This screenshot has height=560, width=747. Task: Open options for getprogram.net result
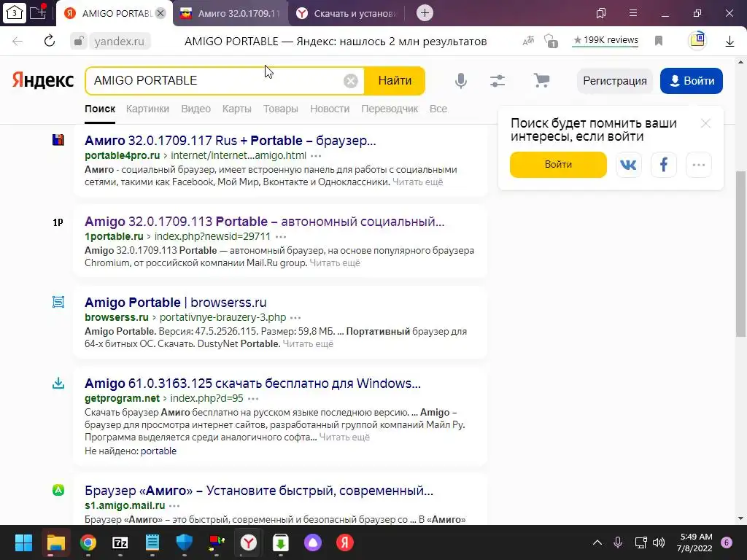tap(253, 399)
